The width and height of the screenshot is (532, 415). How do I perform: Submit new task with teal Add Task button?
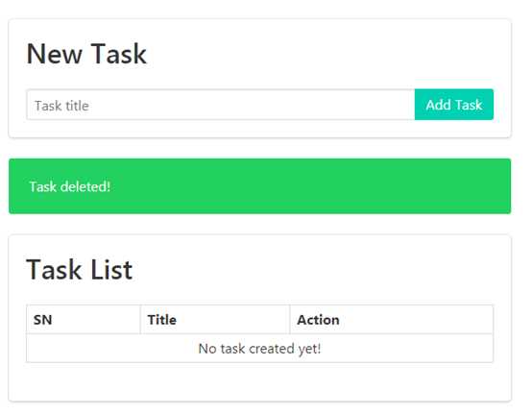453,105
